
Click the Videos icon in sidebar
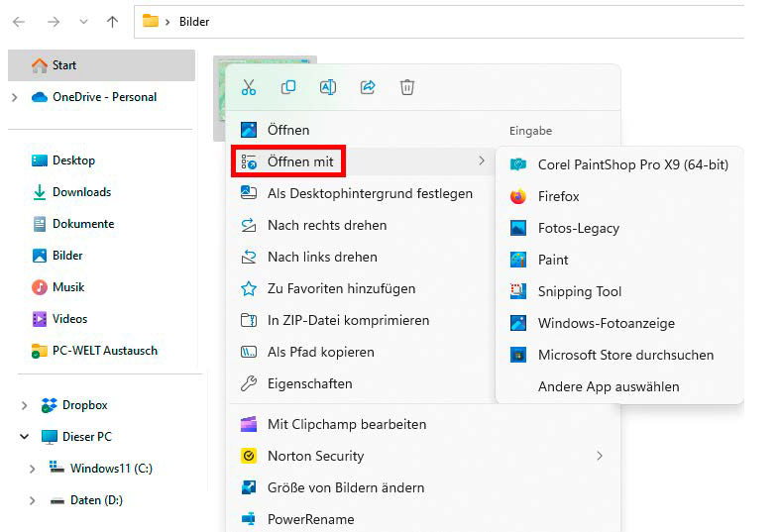40,319
